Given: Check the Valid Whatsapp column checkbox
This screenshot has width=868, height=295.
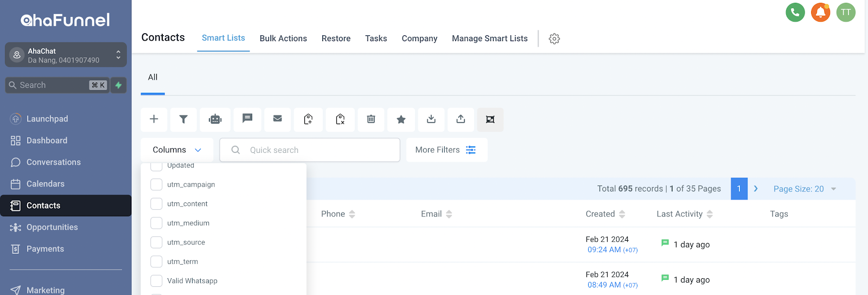Looking at the screenshot, I should coord(156,281).
